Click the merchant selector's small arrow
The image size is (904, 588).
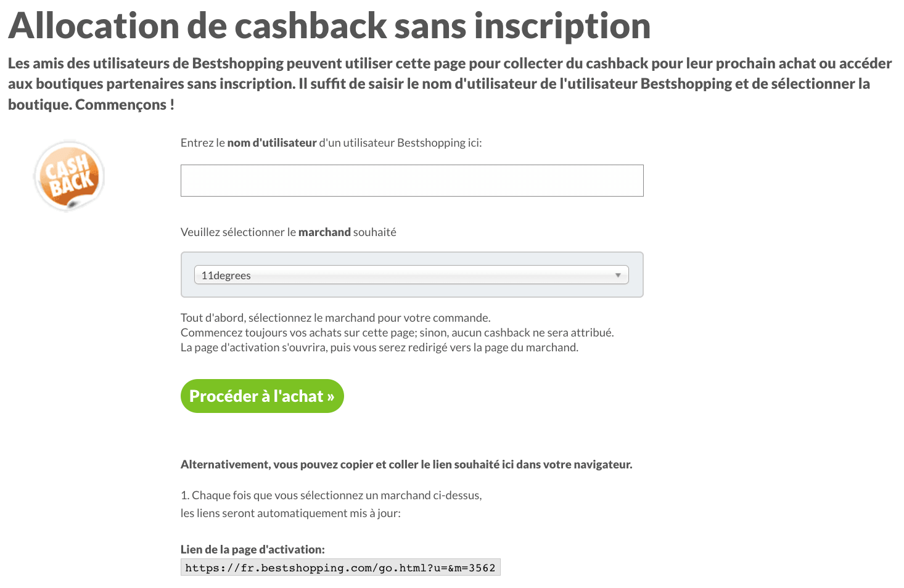point(617,275)
